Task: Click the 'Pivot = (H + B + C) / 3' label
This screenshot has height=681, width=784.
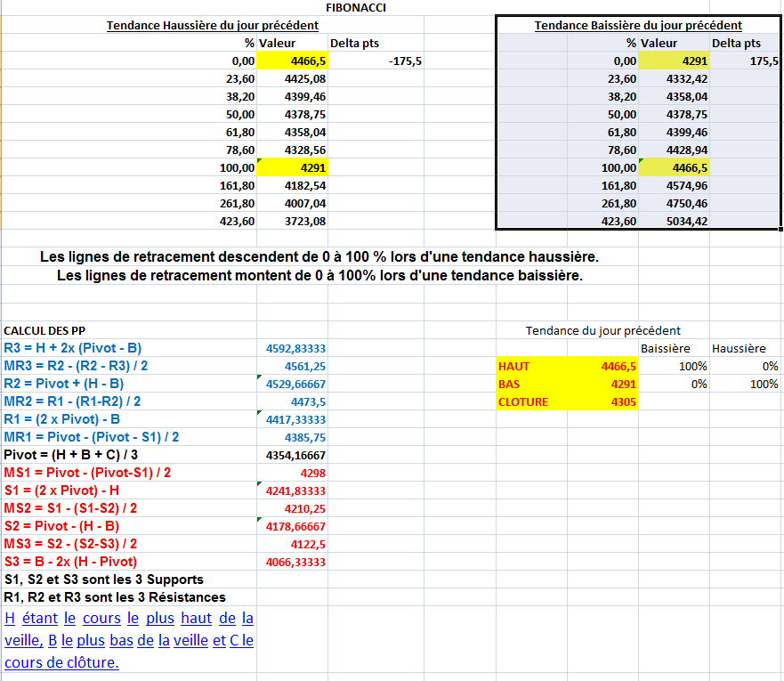Action: [x=70, y=455]
